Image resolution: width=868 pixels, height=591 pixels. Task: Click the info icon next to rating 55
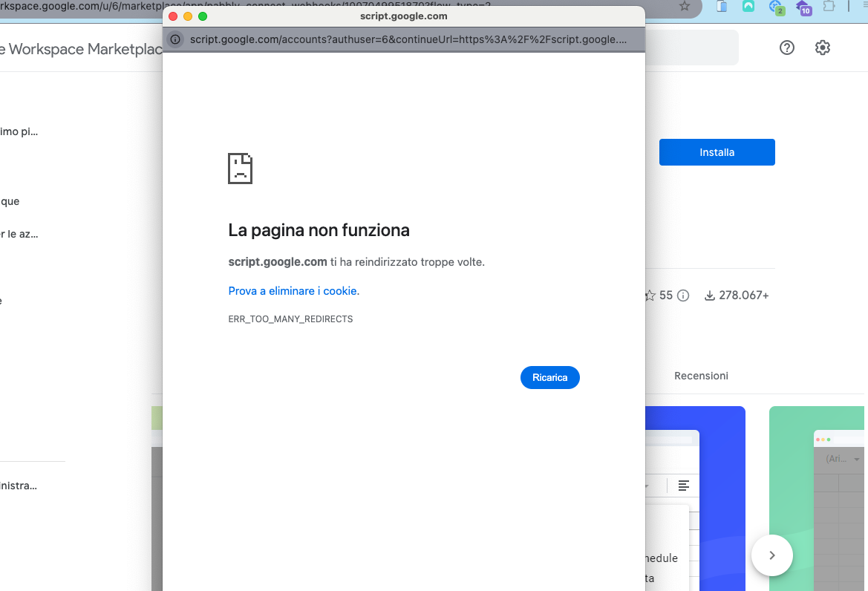click(683, 295)
